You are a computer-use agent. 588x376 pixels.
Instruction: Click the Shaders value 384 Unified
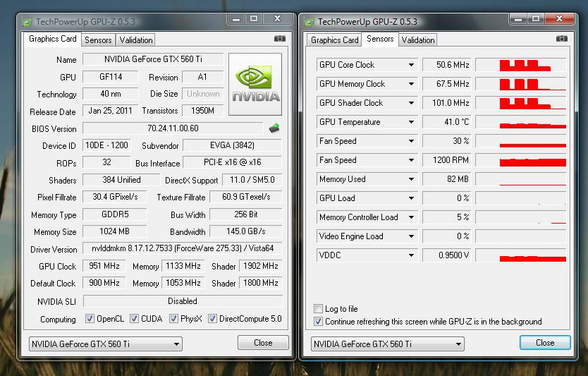coord(121,180)
